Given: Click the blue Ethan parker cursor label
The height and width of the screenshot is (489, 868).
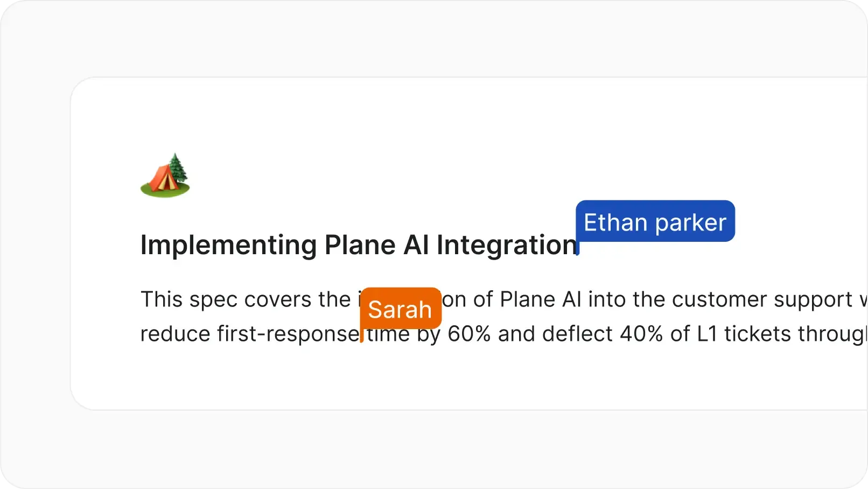Looking at the screenshot, I should pyautogui.click(x=655, y=221).
